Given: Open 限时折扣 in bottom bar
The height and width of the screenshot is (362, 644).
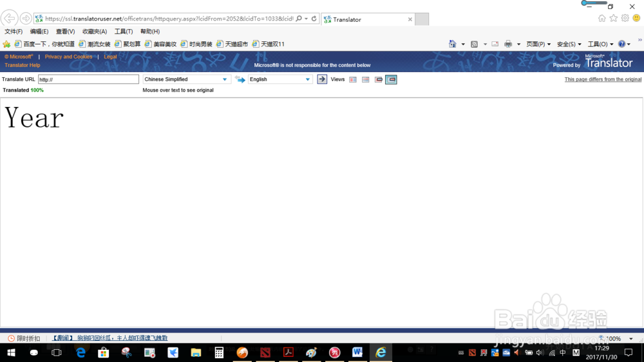Looking at the screenshot, I should 24,338.
